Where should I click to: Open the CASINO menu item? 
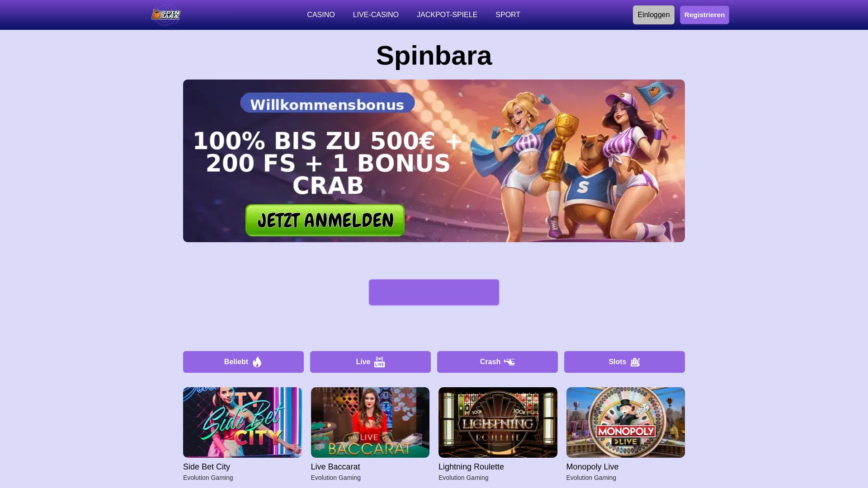click(321, 15)
